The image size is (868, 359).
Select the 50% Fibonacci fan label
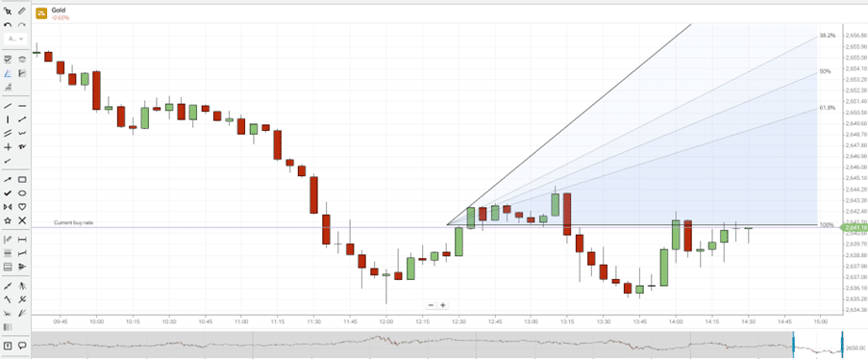coord(826,71)
